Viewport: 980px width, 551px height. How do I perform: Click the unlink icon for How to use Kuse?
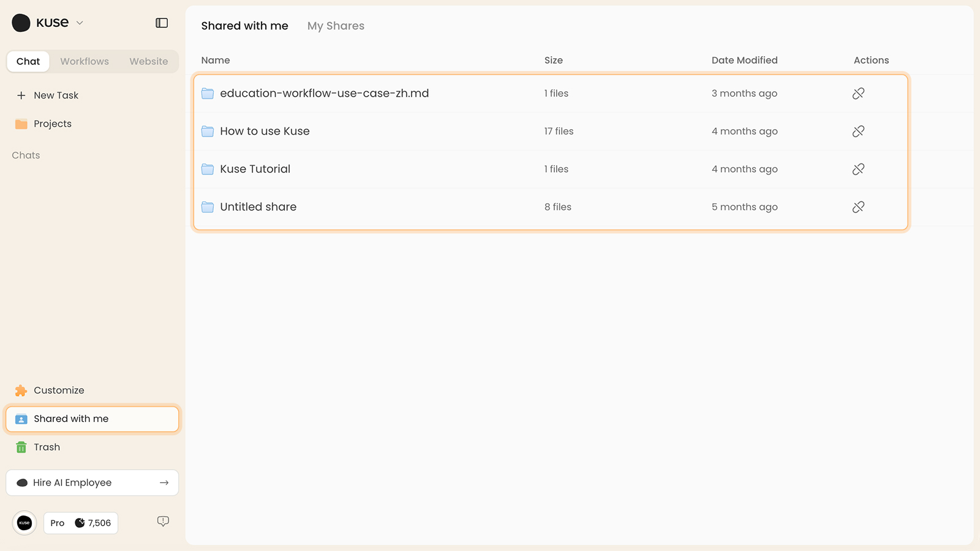pos(859,132)
